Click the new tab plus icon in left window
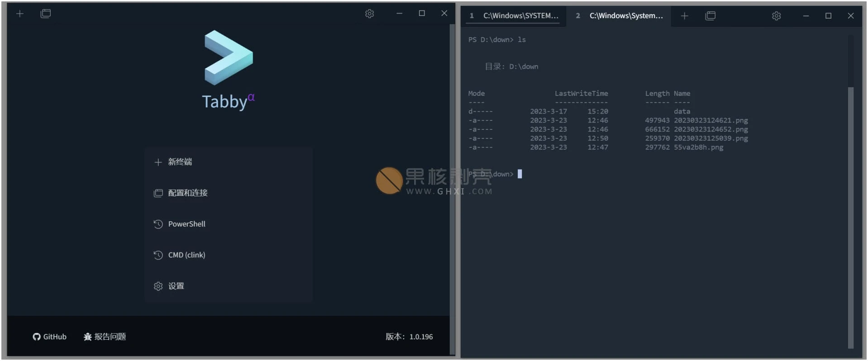 click(x=20, y=14)
